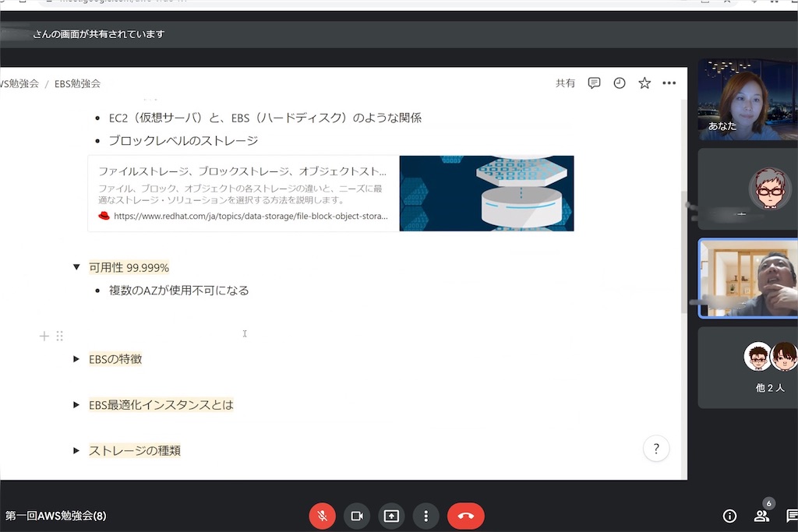Click the EC2（仮想サーバ）bullet line
The height and width of the screenshot is (532, 798).
click(265, 118)
